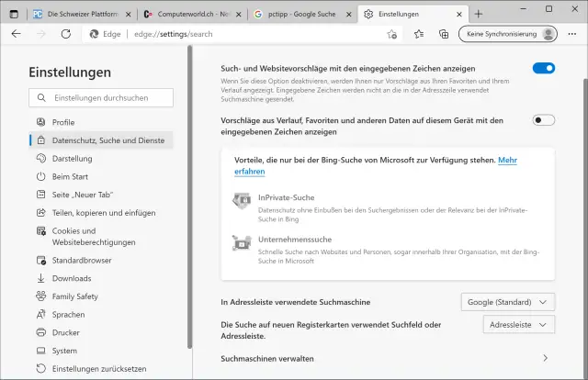Open the Adressleiste dropdown
The width and height of the screenshot is (588, 380).
(519, 324)
